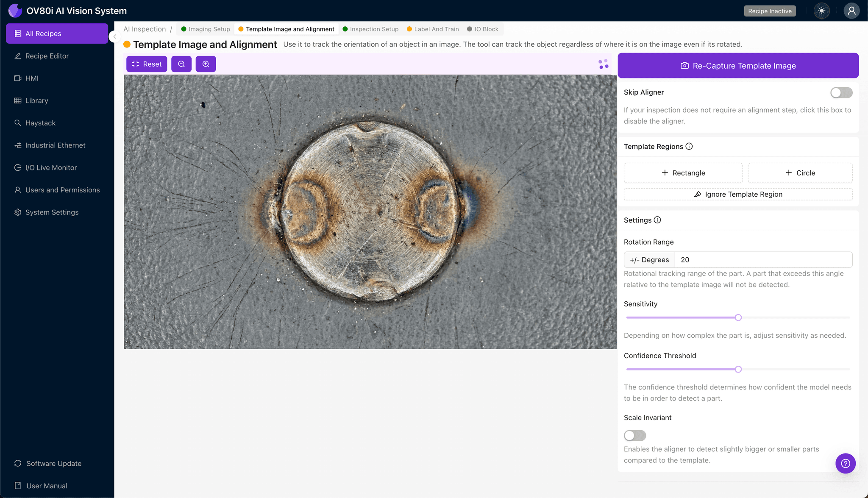Open the User Manual
This screenshot has width=868, height=498.
click(x=57, y=486)
